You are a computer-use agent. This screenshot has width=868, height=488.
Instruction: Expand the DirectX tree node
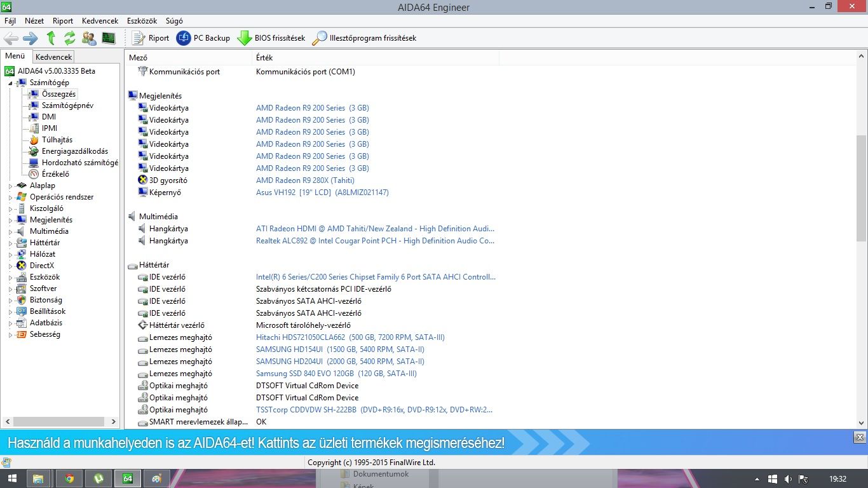tap(11, 266)
